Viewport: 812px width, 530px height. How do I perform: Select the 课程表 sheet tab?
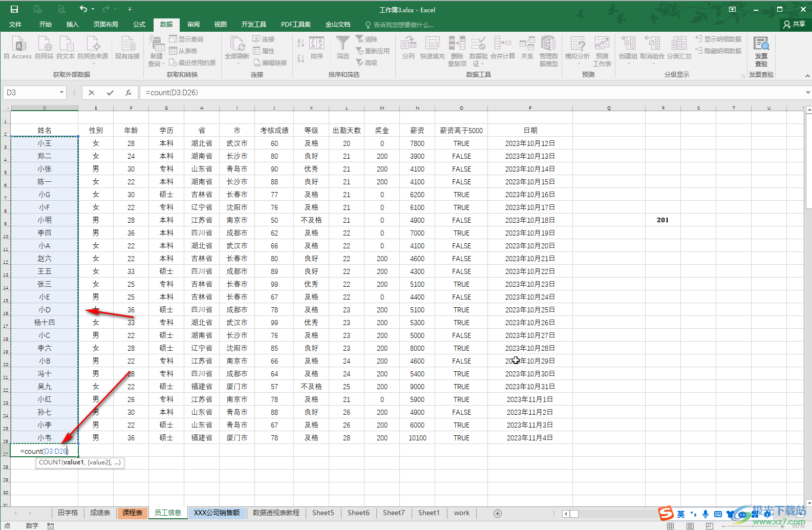[x=132, y=513]
